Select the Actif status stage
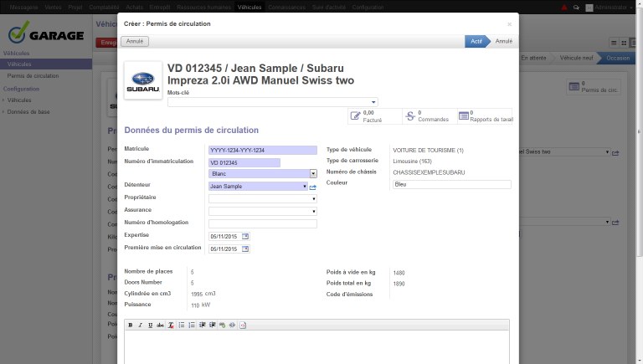Viewport: 643px width, 364px height. pyautogui.click(x=476, y=40)
